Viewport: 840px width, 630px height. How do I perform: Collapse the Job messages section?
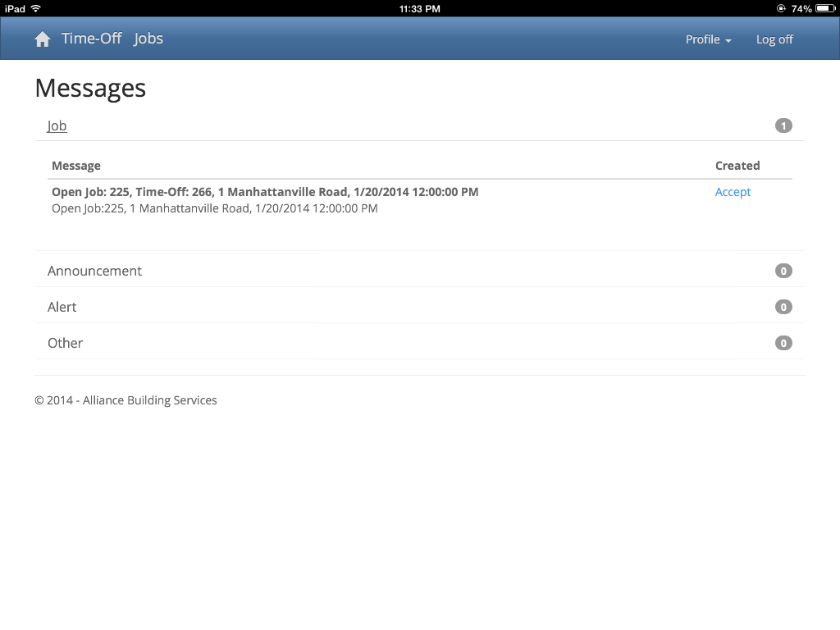(57, 126)
